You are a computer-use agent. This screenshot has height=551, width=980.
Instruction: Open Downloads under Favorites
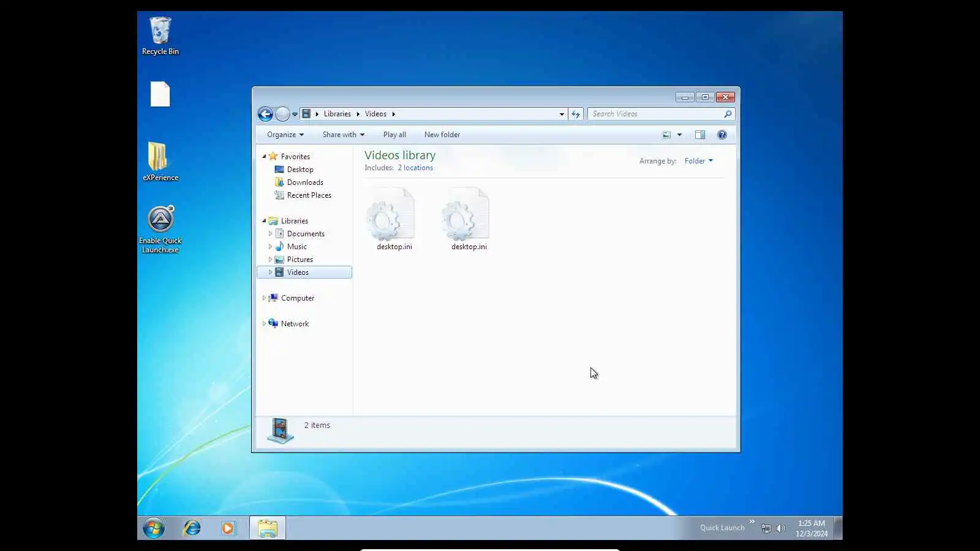pyautogui.click(x=305, y=182)
